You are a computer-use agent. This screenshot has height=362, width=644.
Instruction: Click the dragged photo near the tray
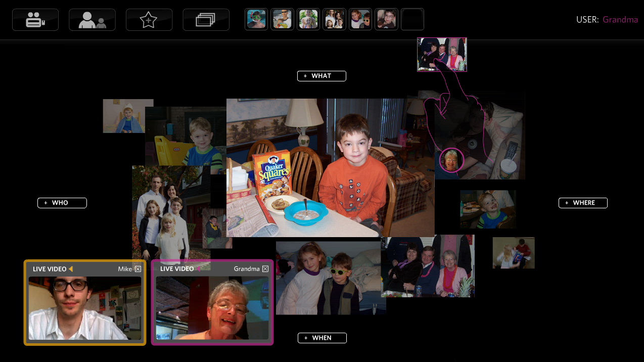[x=442, y=55]
